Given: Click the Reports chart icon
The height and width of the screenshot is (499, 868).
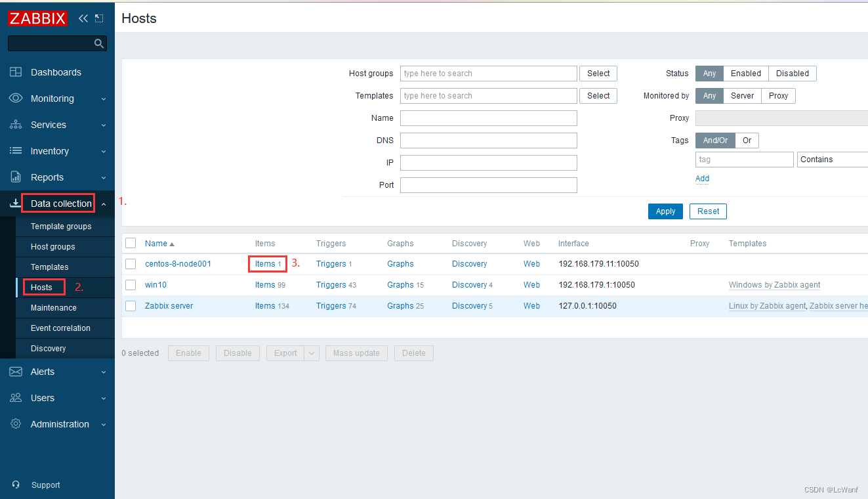Looking at the screenshot, I should pyautogui.click(x=16, y=177).
